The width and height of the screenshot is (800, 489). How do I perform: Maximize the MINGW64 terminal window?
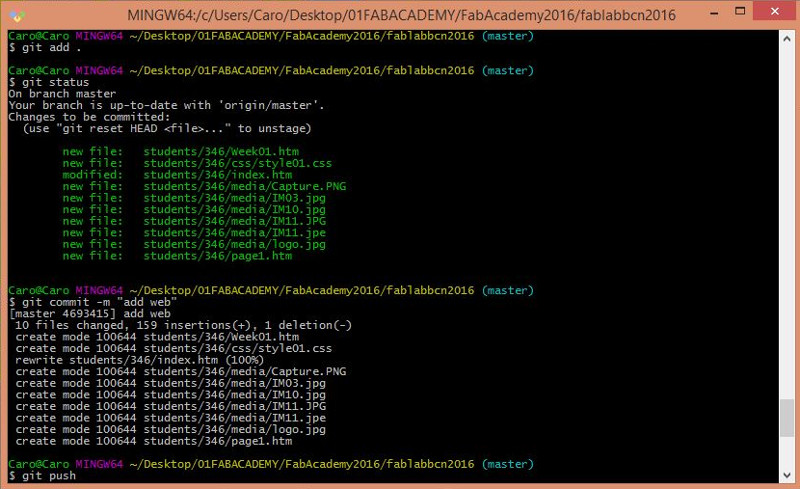[x=740, y=11]
